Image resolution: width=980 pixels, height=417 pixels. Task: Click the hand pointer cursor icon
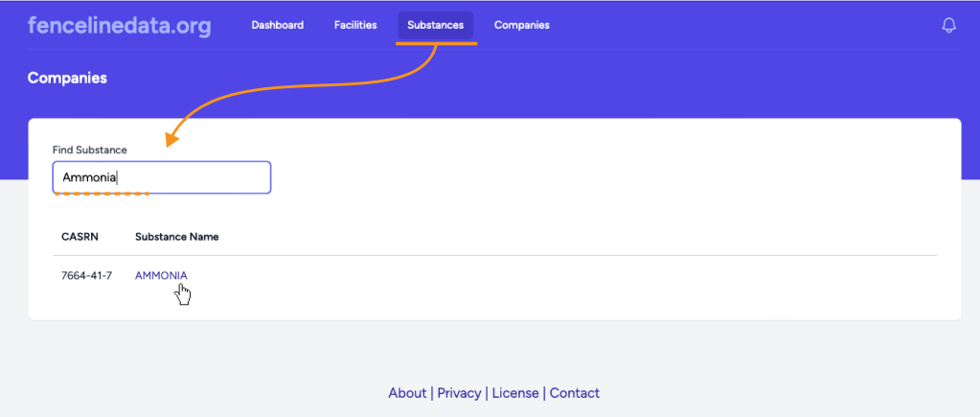click(183, 294)
